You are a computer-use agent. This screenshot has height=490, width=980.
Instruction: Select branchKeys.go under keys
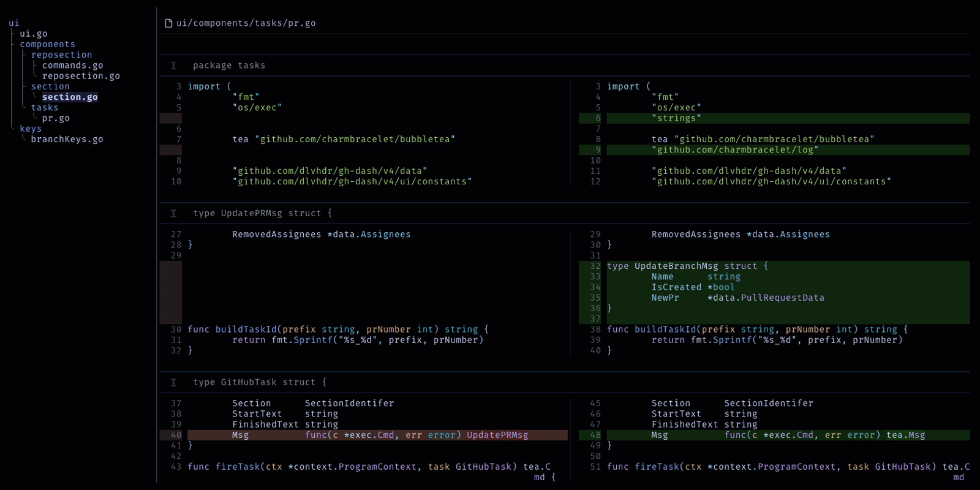[67, 139]
